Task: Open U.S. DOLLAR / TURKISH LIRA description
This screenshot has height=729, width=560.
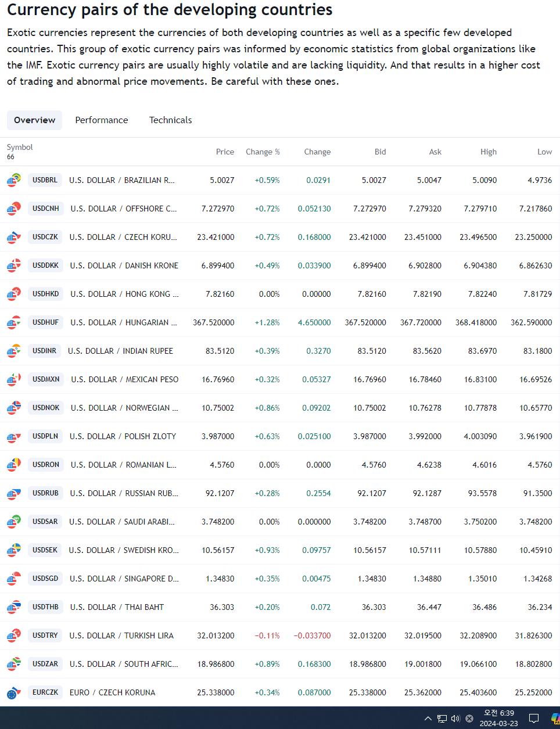Action: [121, 635]
